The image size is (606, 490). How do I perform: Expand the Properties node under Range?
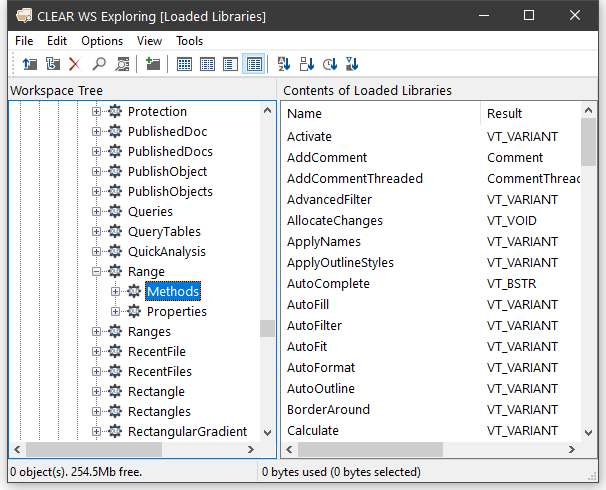click(x=116, y=312)
